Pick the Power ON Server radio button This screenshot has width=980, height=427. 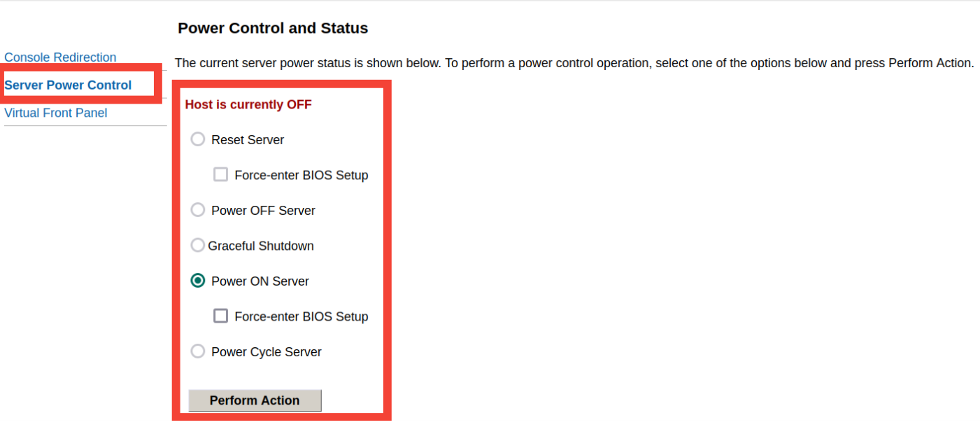click(x=198, y=281)
